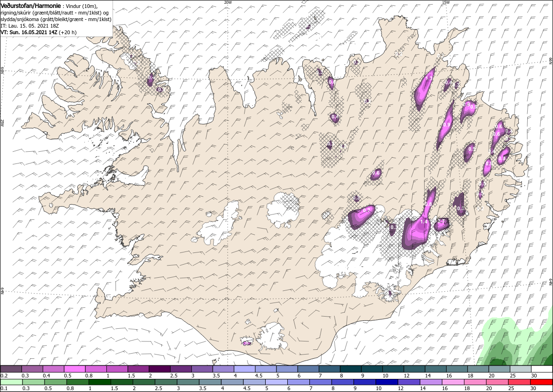The image size is (553, 392).
Task: Pick the pale grey swatch labeled 25 in top legend
Action: [x=521, y=369]
